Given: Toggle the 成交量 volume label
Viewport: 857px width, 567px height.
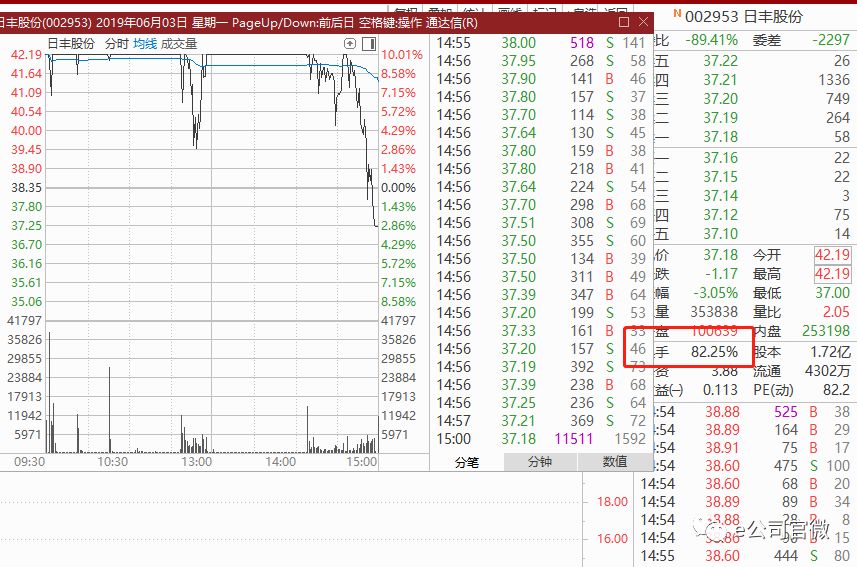Looking at the screenshot, I should [179, 44].
